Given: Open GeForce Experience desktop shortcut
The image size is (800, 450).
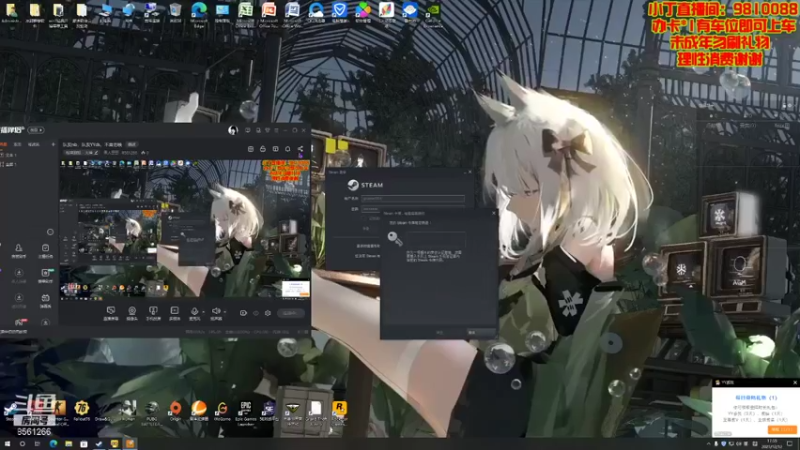Looking at the screenshot, I should pyautogui.click(x=433, y=14).
